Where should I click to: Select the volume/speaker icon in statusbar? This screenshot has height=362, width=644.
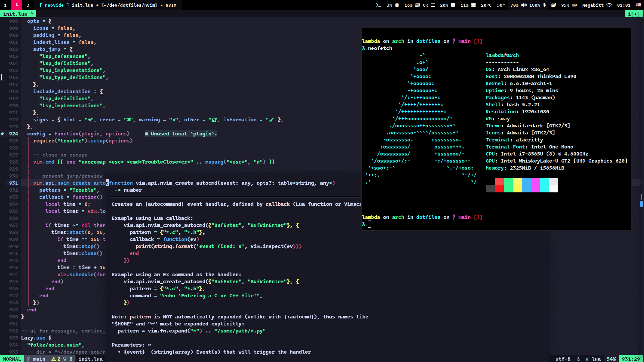click(524, 5)
